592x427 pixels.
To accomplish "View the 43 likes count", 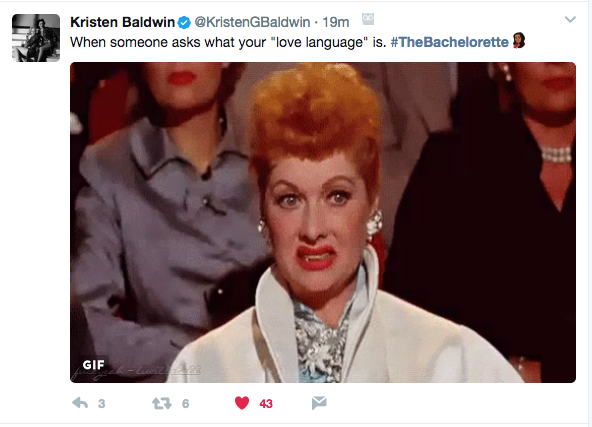I will point(266,404).
